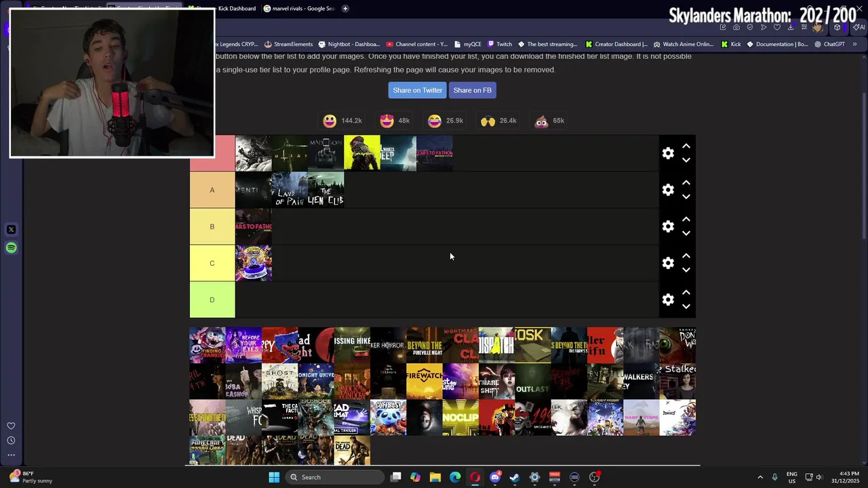Move the D tier row up

(x=686, y=292)
